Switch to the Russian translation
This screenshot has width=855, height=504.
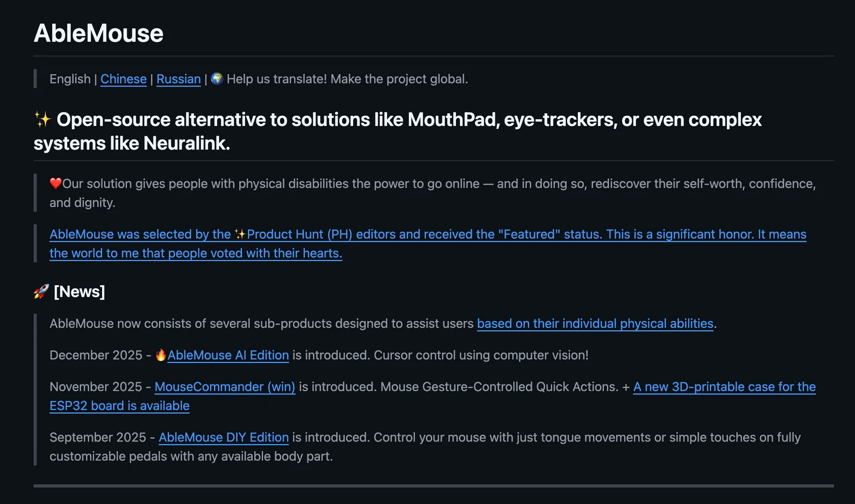(178, 79)
